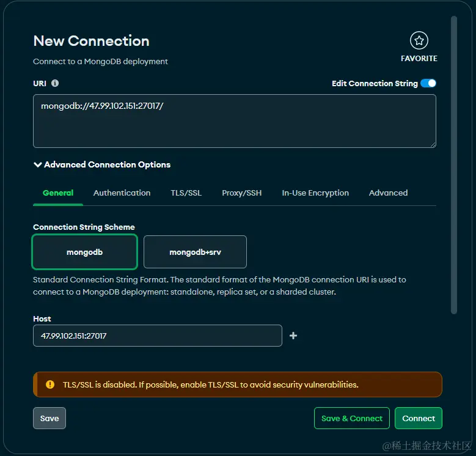Click the Connect button
This screenshot has height=456, width=476.
coord(419,418)
